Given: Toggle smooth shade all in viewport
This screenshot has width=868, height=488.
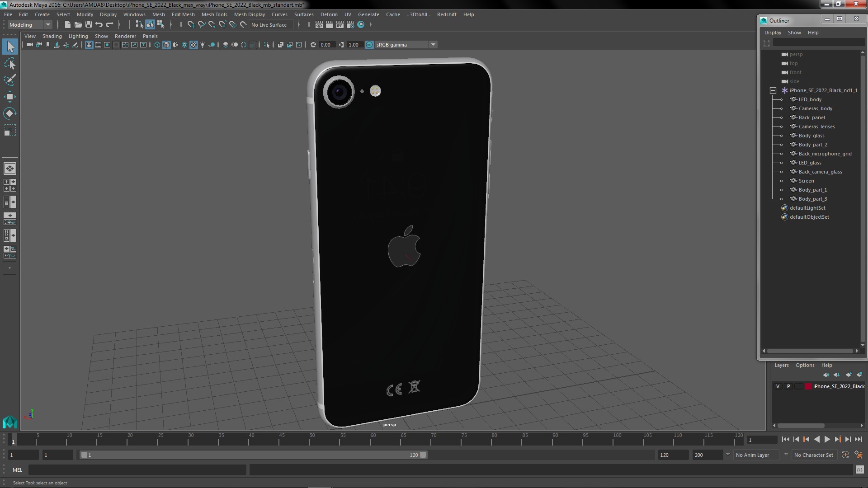Looking at the screenshot, I should coord(166,45).
